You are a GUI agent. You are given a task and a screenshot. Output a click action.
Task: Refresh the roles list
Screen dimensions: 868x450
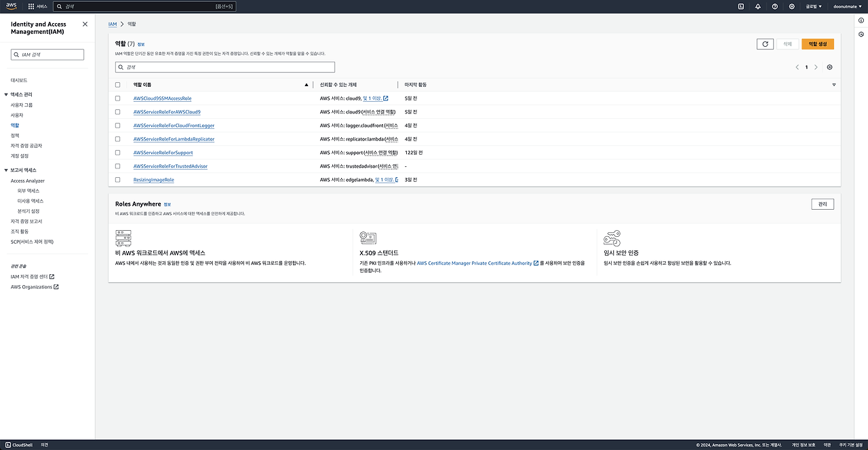point(765,44)
